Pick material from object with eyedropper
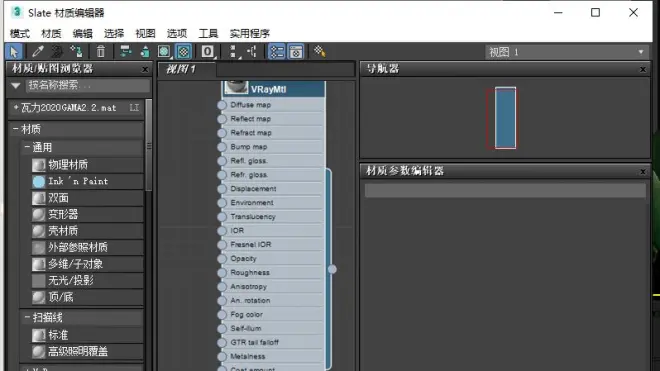The image size is (660, 371). point(37,52)
